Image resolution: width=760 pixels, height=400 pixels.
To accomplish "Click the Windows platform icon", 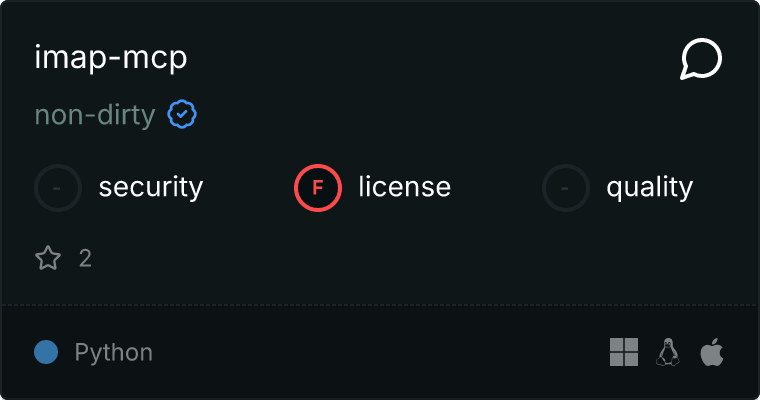I will click(624, 352).
